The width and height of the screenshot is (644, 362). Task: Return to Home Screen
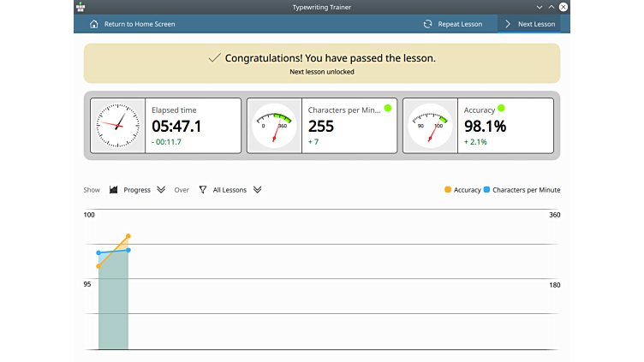140,24
